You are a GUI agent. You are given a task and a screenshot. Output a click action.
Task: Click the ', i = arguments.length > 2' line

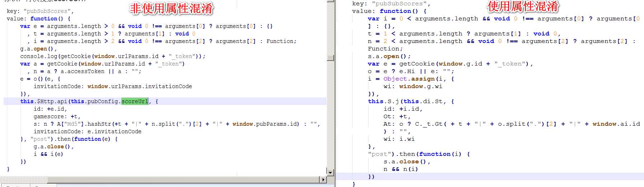pos(162,41)
